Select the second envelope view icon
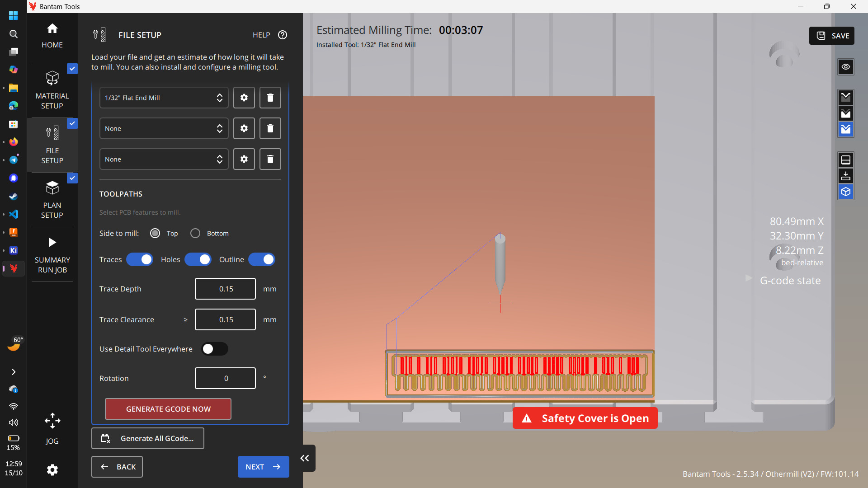The image size is (868, 488). coord(846,113)
